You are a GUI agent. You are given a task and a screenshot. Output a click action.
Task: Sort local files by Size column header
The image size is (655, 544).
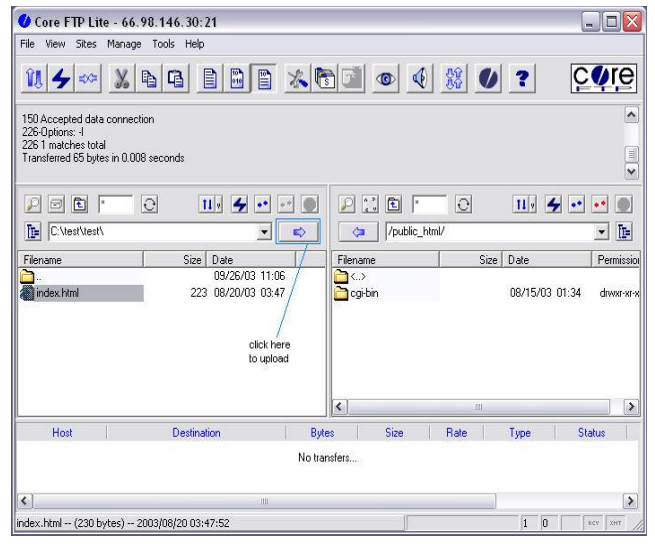[x=175, y=260]
